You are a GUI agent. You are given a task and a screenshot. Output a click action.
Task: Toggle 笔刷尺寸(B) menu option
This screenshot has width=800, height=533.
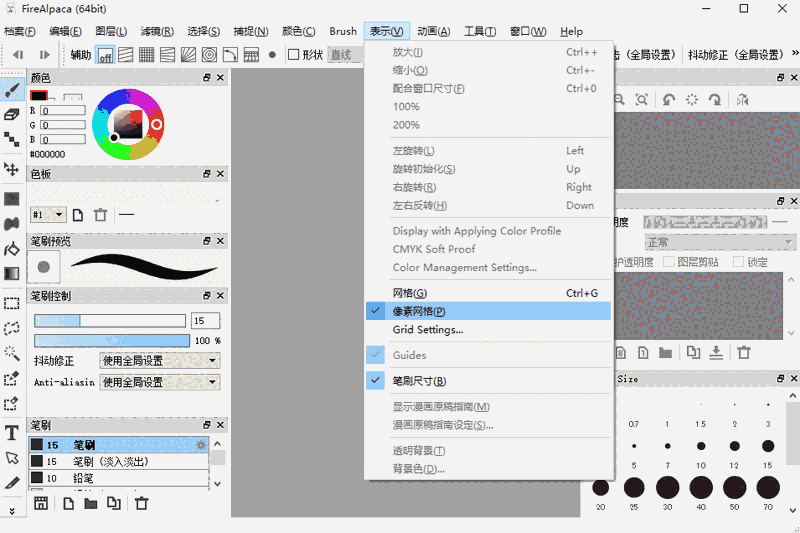coord(488,381)
